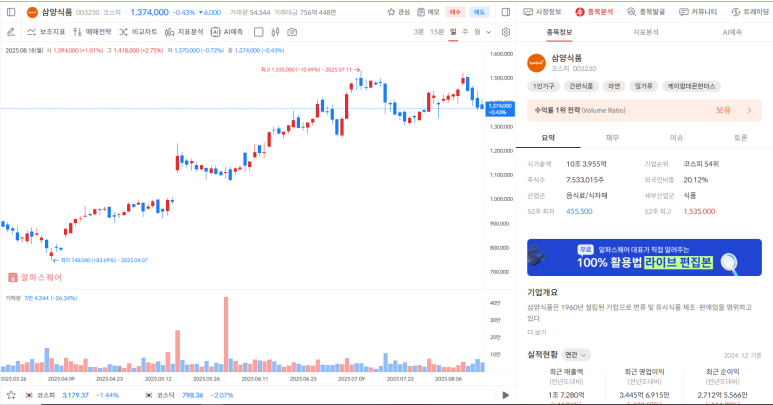Select the drawing pencil tool
Image resolution: width=773 pixels, height=405 pixels.
click(11, 32)
